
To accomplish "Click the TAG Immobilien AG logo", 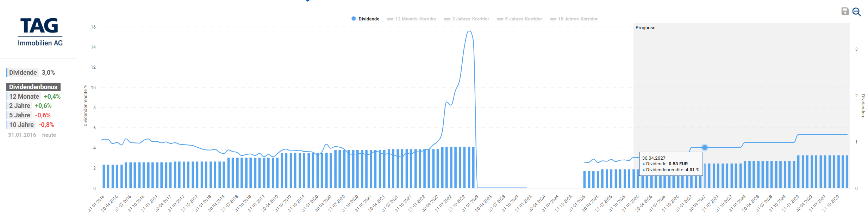I will [x=40, y=32].
